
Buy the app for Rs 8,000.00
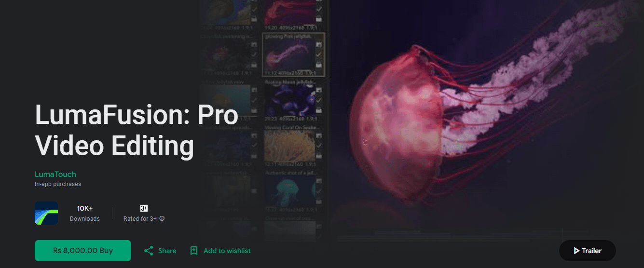point(83,251)
